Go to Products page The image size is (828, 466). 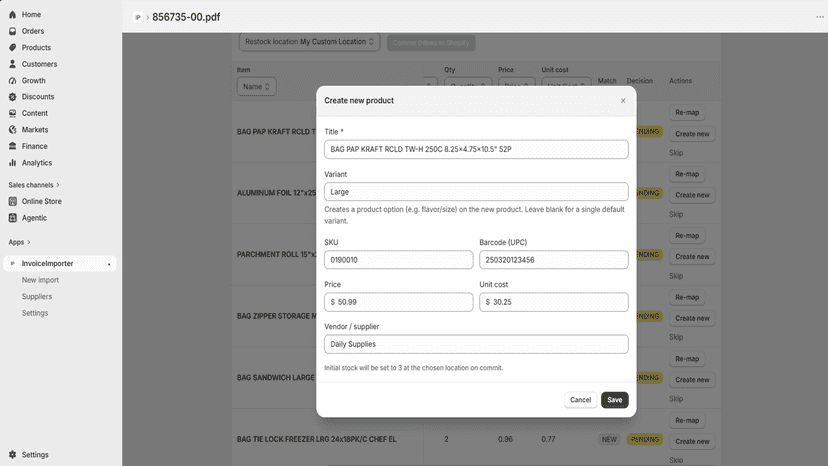pos(36,48)
